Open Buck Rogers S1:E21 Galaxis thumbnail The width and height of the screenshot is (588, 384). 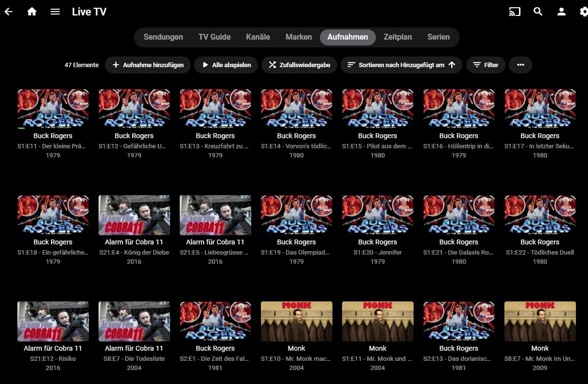click(x=459, y=215)
